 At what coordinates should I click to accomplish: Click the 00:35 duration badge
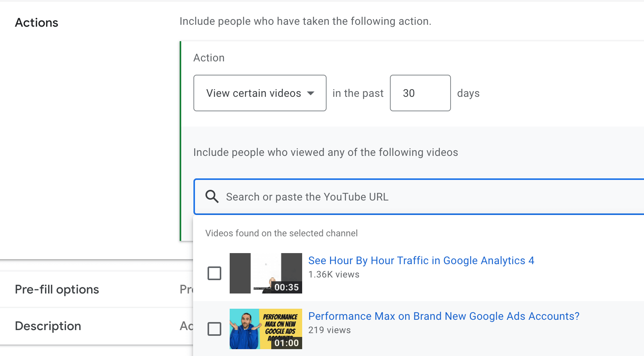[287, 287]
